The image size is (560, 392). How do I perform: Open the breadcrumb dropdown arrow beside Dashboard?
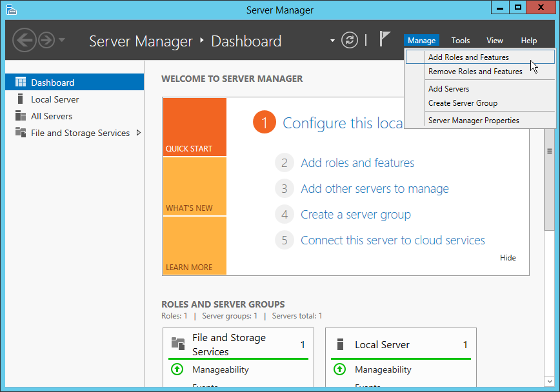(332, 41)
